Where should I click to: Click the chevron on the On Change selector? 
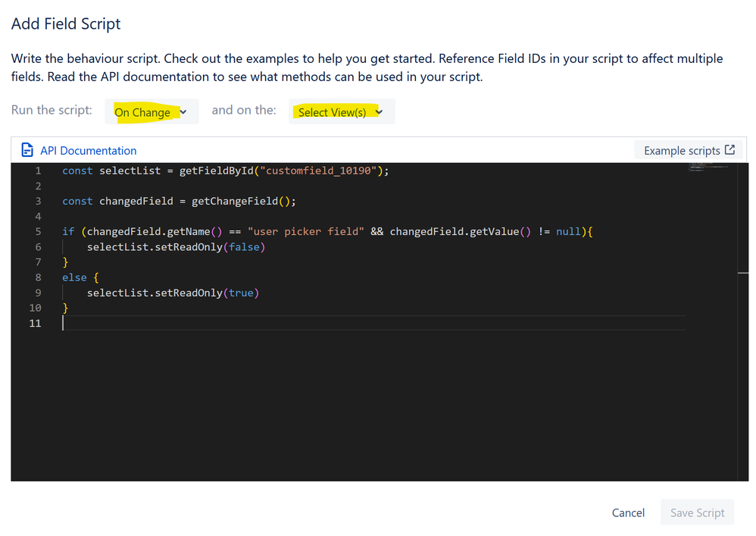[x=184, y=111]
